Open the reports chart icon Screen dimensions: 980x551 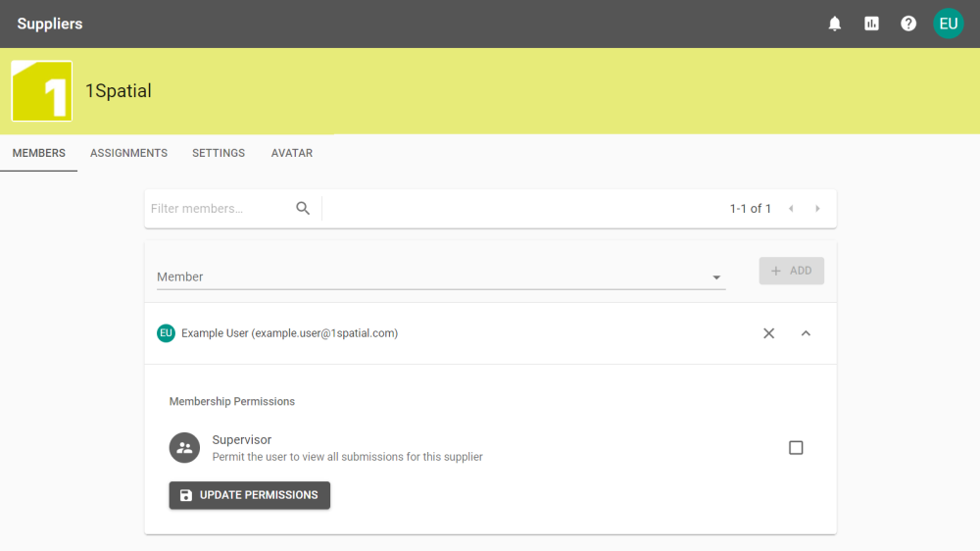click(x=871, y=24)
